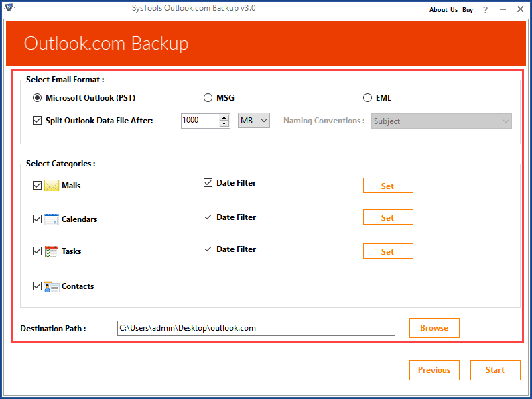Click Set button for Calendars date filter

388,217
